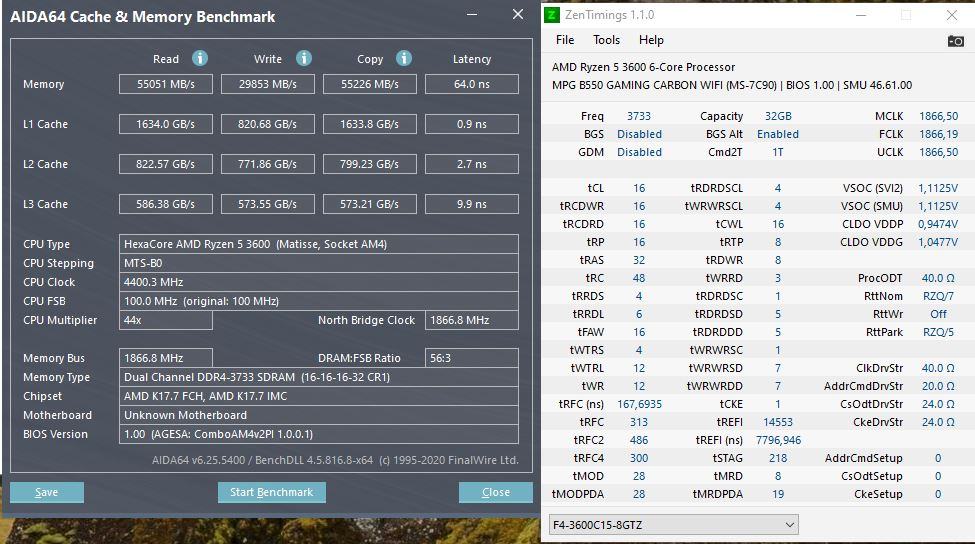Click the AMD Ryzen 5 3600 processor name
This screenshot has height=544, width=975.
click(x=644, y=67)
